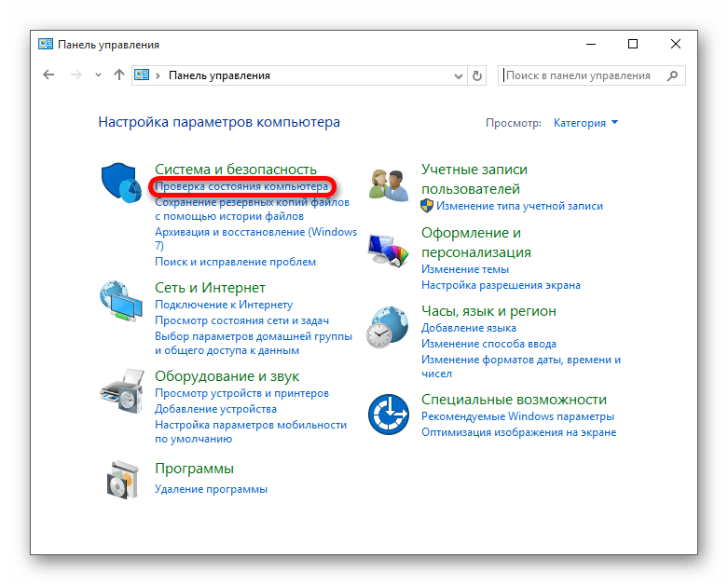Viewport: 728px width, 585px height.
Task: Open the Удаление программы link
Action: point(211,489)
